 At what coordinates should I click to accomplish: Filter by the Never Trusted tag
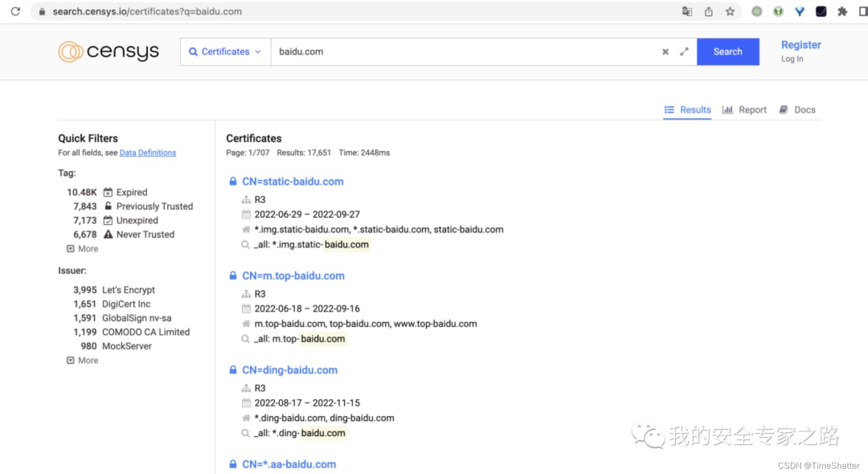[145, 234]
